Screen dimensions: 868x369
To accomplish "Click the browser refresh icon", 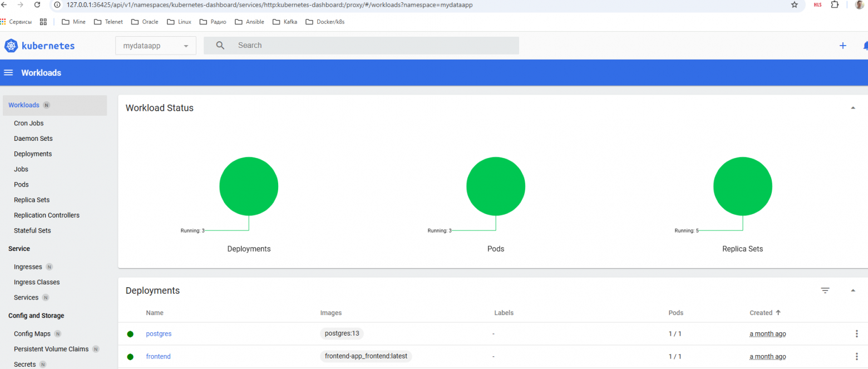I will pos(37,4).
